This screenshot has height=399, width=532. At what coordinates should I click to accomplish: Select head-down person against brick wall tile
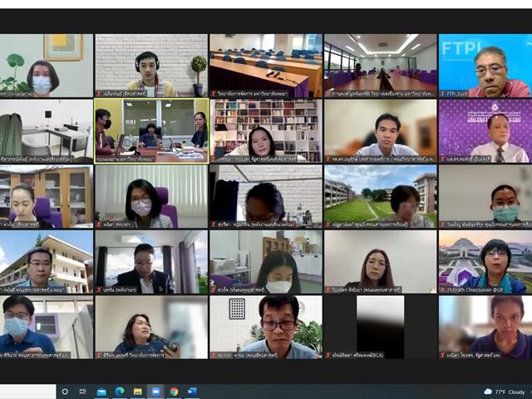pos(266,196)
